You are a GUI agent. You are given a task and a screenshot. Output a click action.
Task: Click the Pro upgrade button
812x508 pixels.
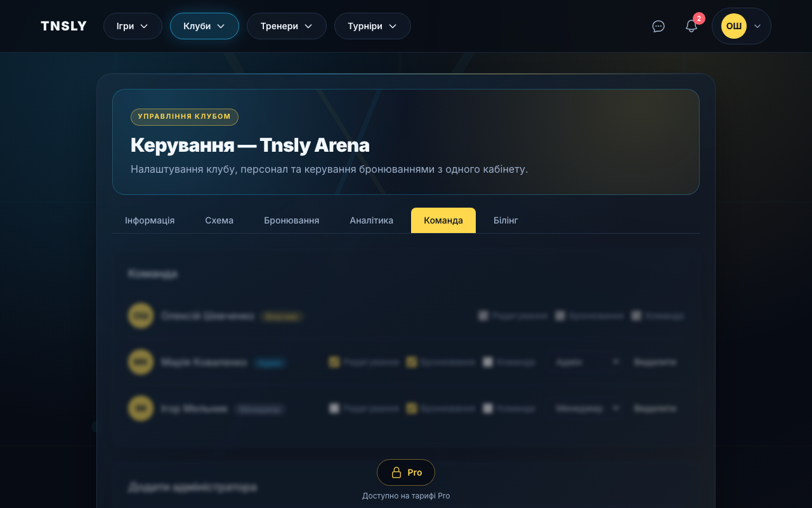click(406, 472)
